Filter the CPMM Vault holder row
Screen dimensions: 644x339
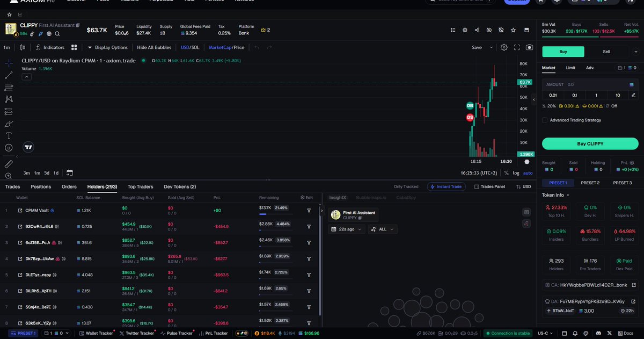(x=309, y=211)
